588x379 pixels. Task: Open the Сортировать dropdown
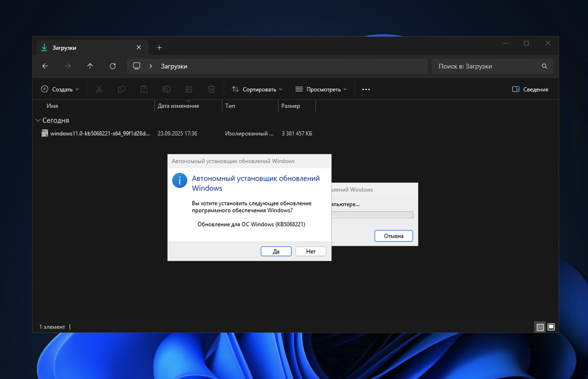257,89
